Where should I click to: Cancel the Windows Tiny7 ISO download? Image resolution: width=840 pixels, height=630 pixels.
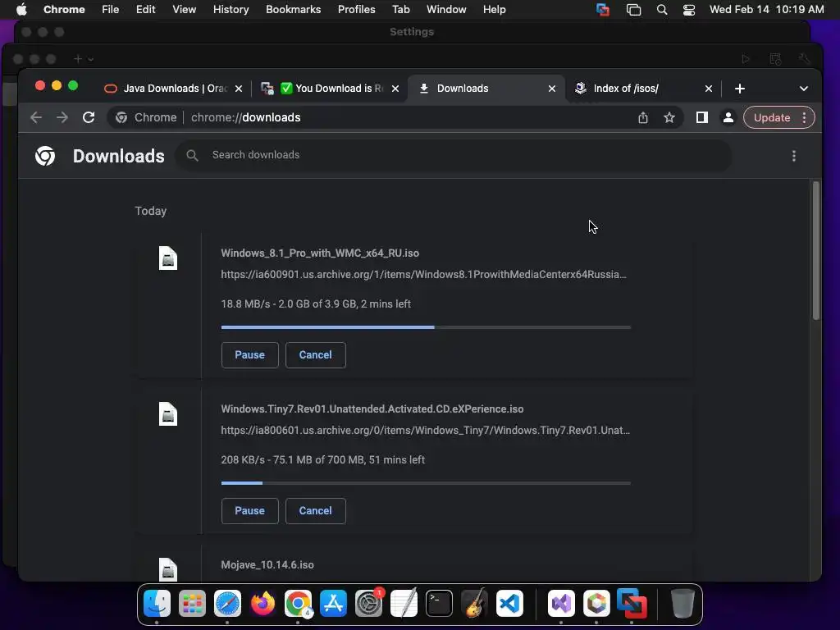tap(316, 511)
